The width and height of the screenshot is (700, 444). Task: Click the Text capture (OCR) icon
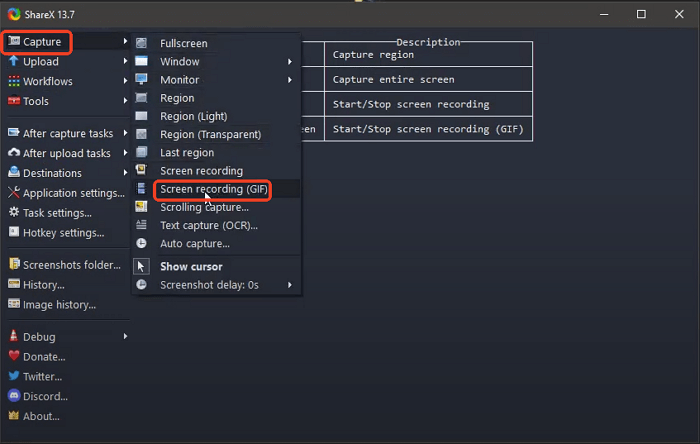coord(142,225)
